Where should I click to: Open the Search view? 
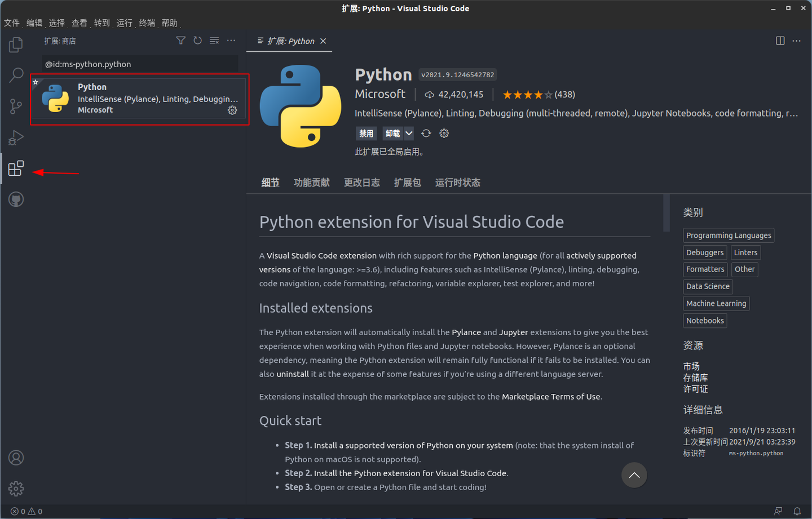click(x=16, y=75)
